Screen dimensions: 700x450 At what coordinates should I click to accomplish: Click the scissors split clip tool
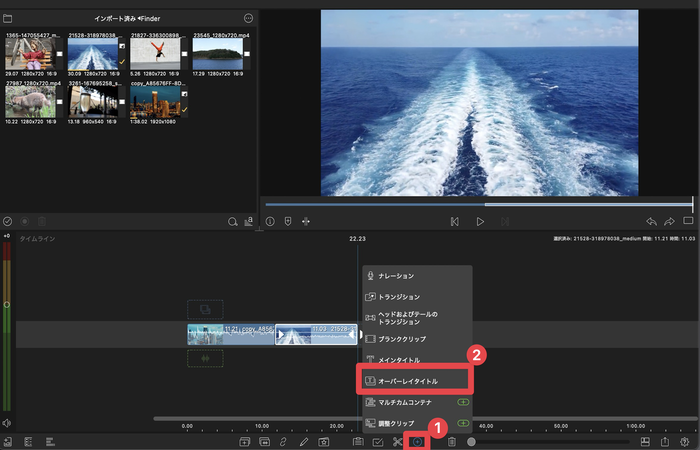397,441
